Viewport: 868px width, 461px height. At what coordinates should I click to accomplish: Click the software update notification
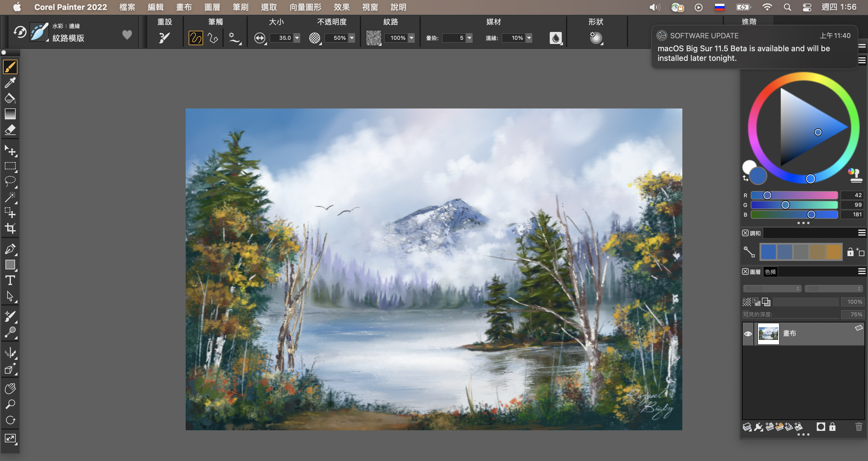pos(754,47)
